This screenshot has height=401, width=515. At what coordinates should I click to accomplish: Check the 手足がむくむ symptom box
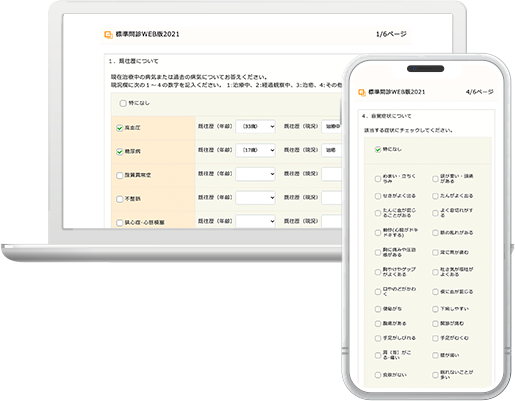click(x=435, y=338)
